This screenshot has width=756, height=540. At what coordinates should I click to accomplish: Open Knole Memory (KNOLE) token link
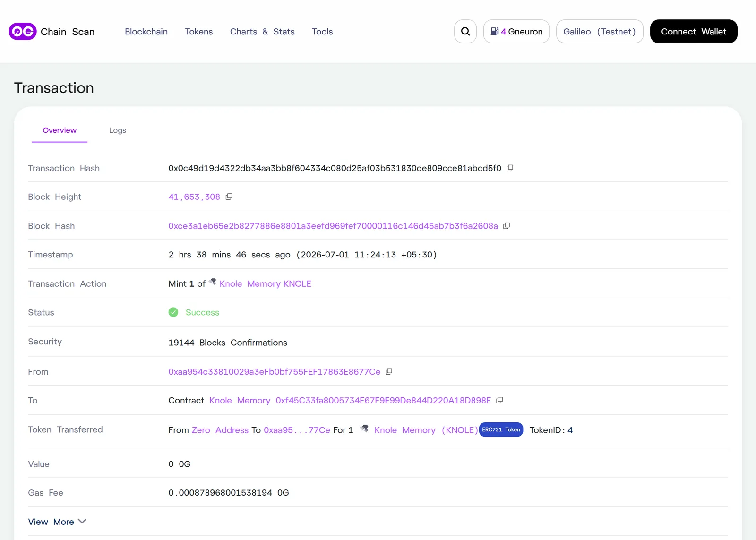[x=426, y=430]
